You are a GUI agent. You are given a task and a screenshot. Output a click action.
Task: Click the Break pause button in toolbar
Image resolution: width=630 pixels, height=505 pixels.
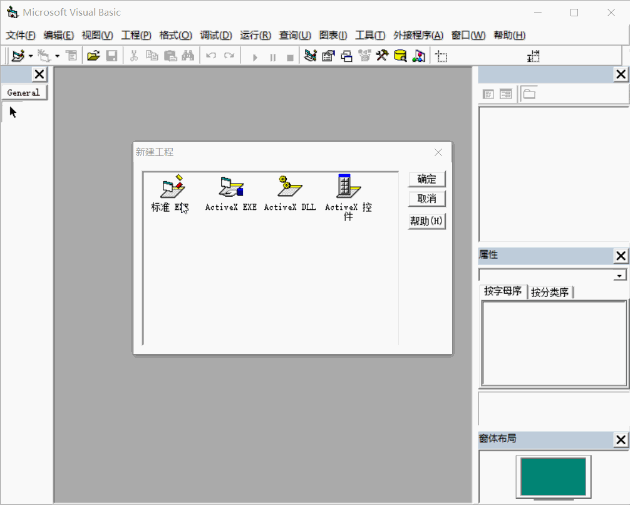(273, 57)
